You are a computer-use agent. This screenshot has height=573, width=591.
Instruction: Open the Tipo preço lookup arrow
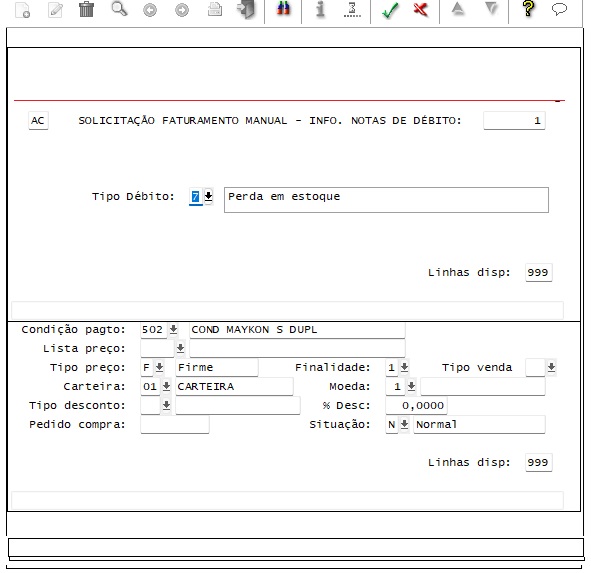pyautogui.click(x=159, y=367)
